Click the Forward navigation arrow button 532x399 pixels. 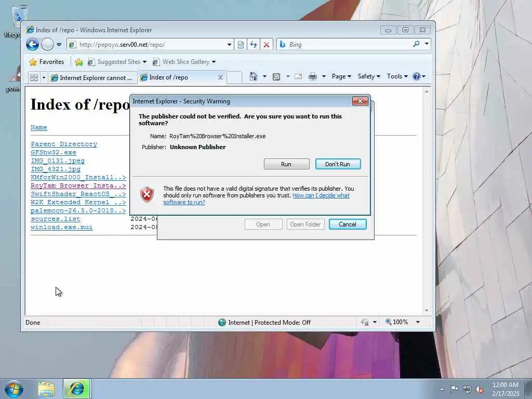point(47,45)
